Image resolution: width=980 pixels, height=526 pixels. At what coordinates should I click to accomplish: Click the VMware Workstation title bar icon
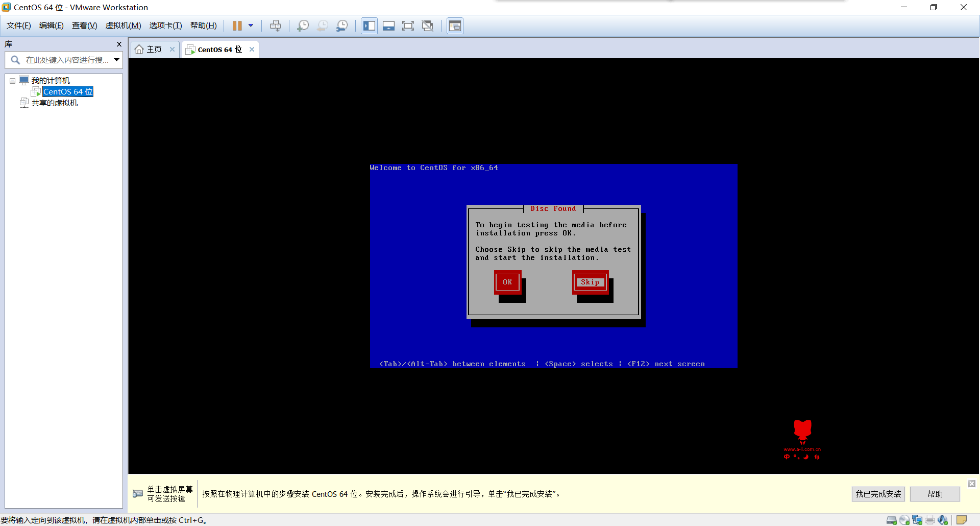point(6,7)
